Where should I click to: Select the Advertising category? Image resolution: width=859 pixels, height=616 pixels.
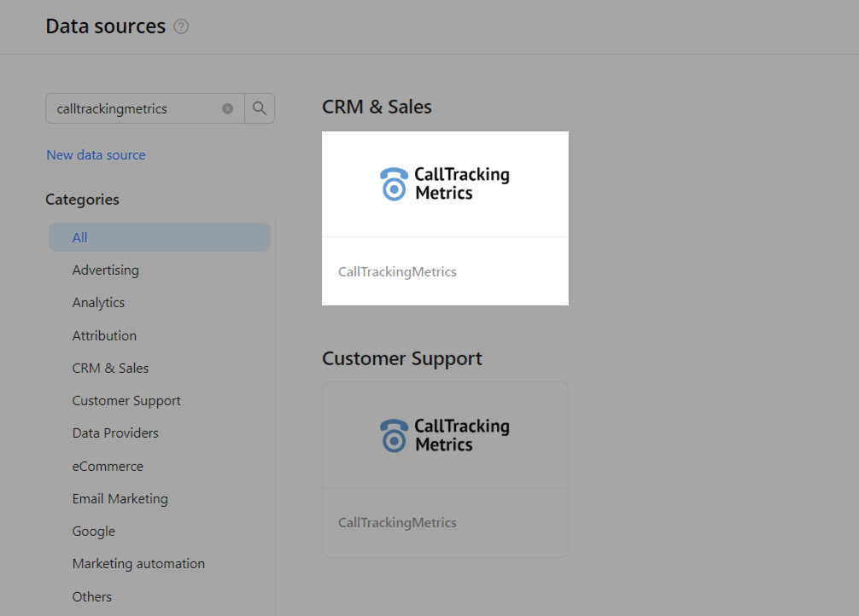(x=105, y=270)
